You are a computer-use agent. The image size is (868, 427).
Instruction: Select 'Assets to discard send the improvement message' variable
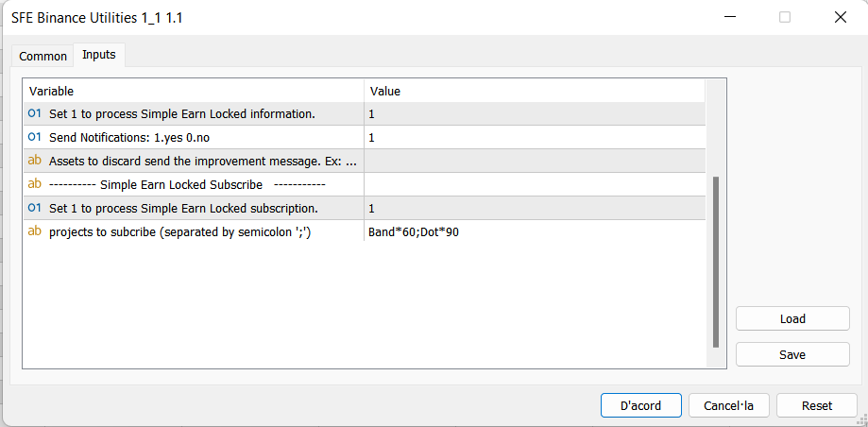[x=203, y=162]
